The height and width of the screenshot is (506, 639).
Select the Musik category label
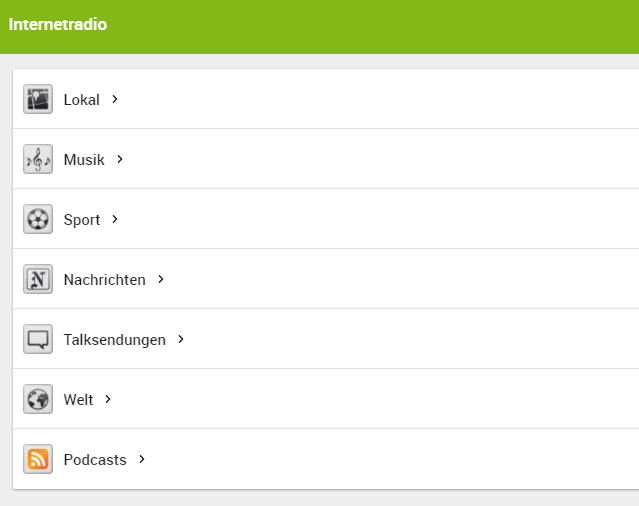[x=84, y=159]
